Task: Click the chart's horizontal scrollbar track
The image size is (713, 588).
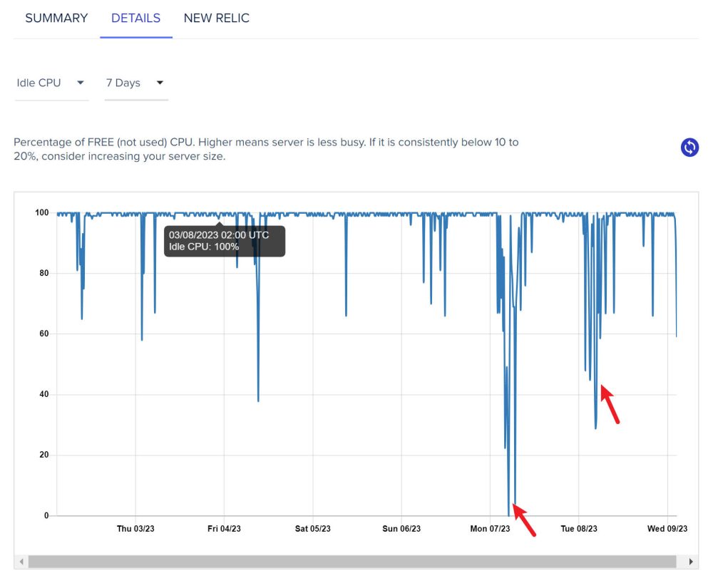Action: [352, 562]
